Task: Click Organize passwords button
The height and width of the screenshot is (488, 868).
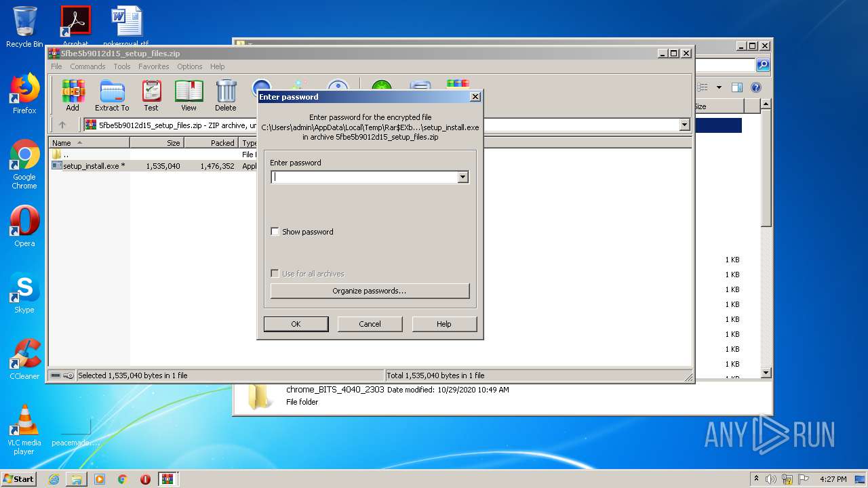Action: coord(370,291)
